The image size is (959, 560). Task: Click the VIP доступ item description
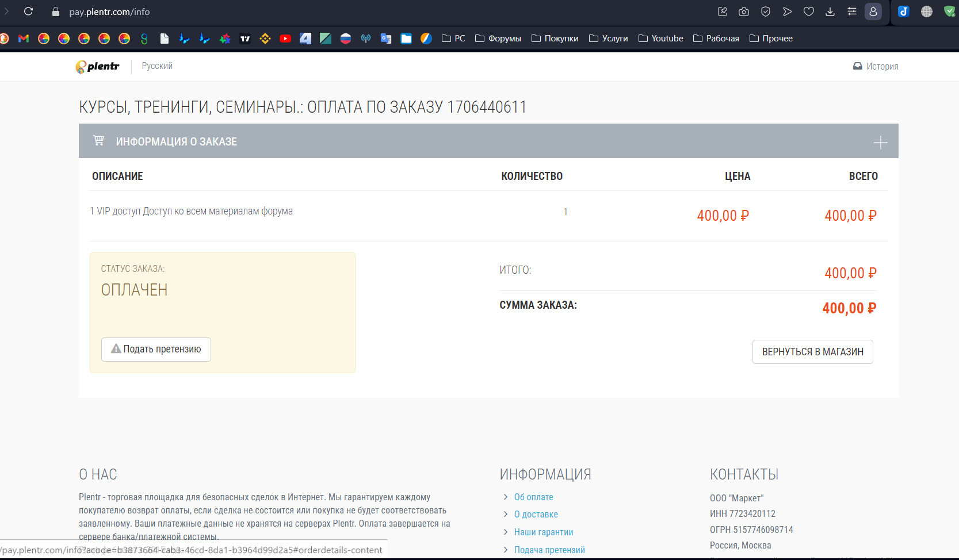191,211
